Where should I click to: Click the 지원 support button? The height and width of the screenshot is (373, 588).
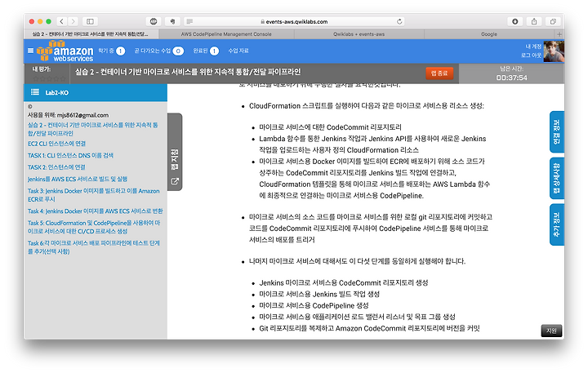(551, 331)
